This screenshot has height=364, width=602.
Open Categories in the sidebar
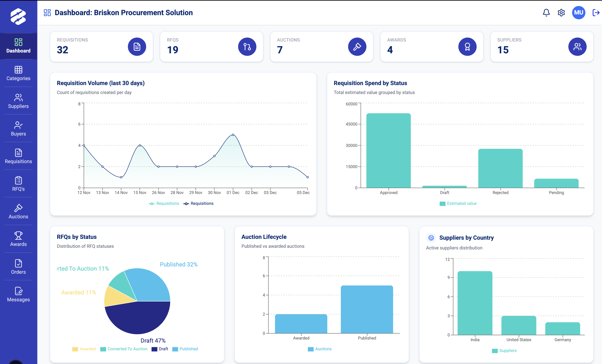point(18,73)
